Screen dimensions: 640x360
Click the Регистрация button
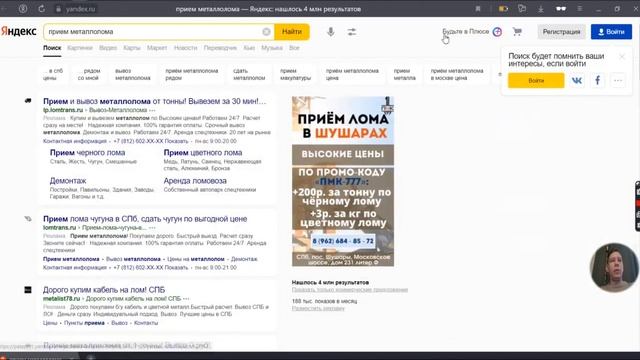[561, 32]
